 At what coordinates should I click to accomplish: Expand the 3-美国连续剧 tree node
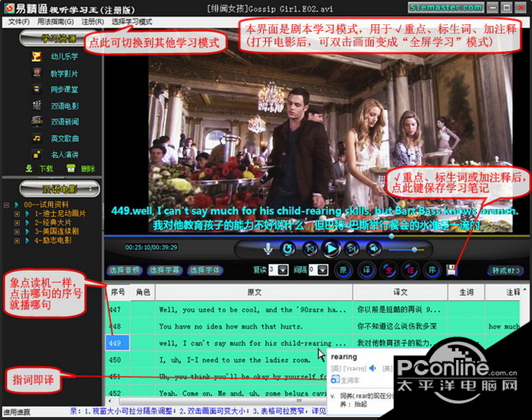[17, 232]
